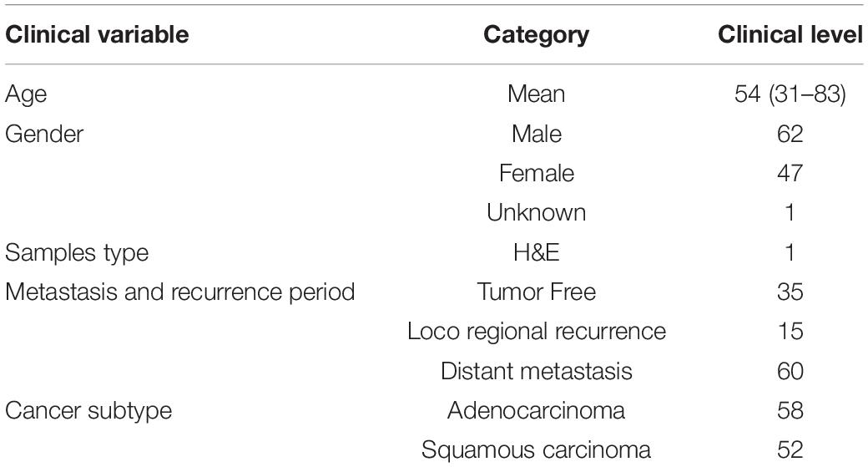Viewport: 868px width, 467px height.
Task: Click Loco regional recurrence cell
Action: pos(537,332)
